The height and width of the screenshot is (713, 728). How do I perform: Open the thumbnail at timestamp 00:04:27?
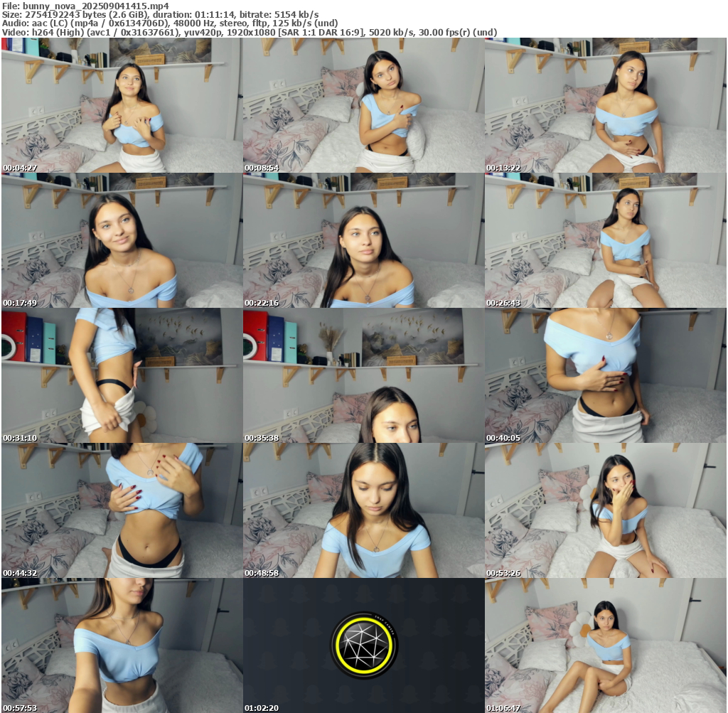[122, 105]
